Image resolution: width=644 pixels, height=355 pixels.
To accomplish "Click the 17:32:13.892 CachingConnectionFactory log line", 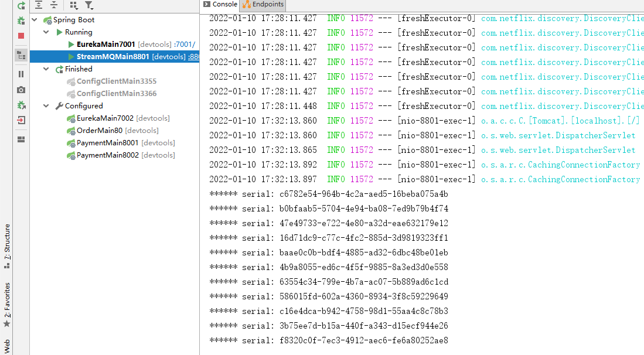I will tap(425, 165).
